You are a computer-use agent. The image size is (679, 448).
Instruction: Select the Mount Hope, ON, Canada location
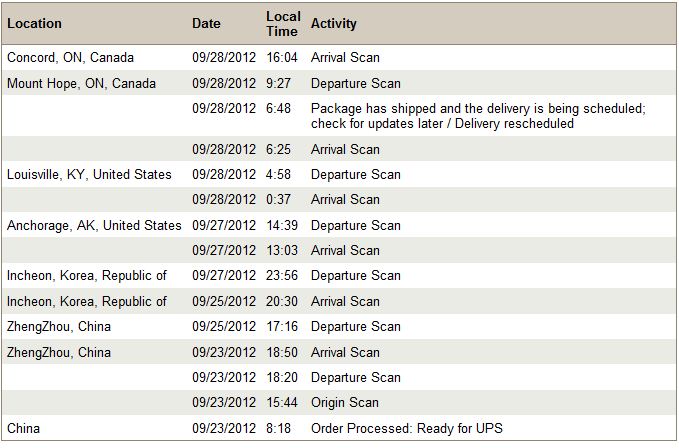coord(81,83)
